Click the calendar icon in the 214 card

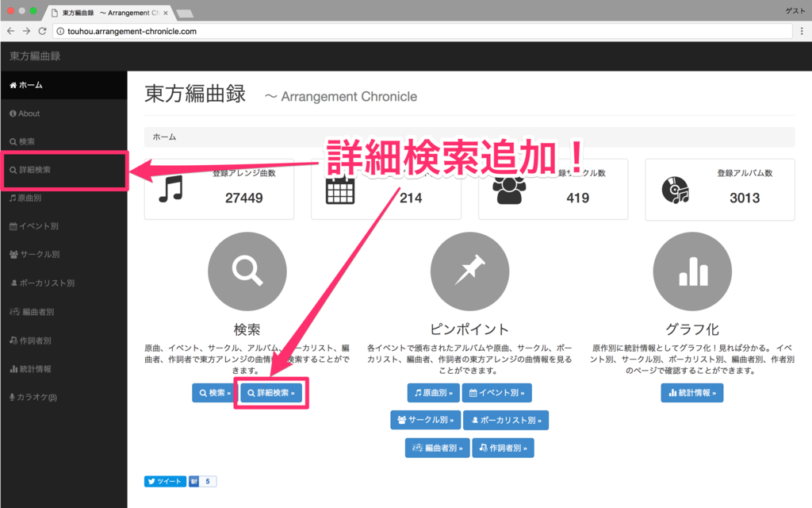pos(340,190)
